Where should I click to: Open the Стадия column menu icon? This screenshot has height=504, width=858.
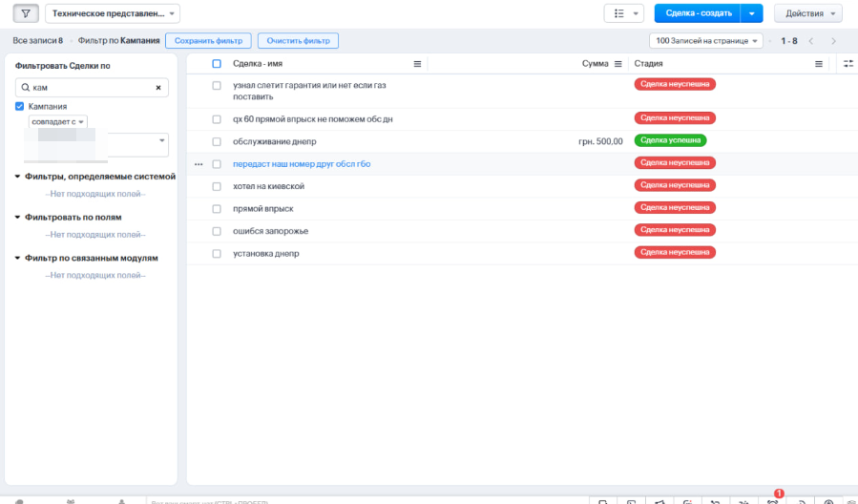pos(818,64)
